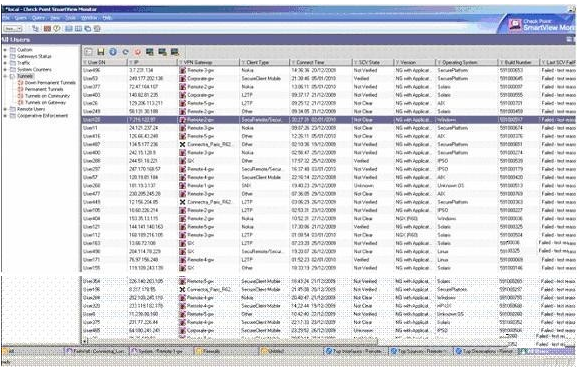
Task: Open the Query menu
Action: (38, 18)
